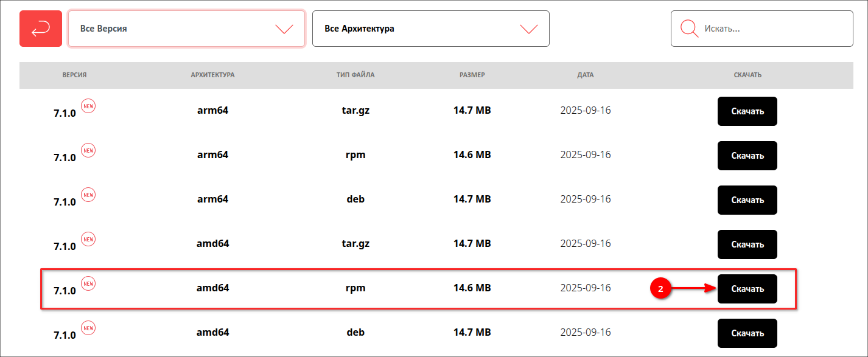Click the red back arrow button
This screenshot has height=357, width=868.
pos(41,29)
